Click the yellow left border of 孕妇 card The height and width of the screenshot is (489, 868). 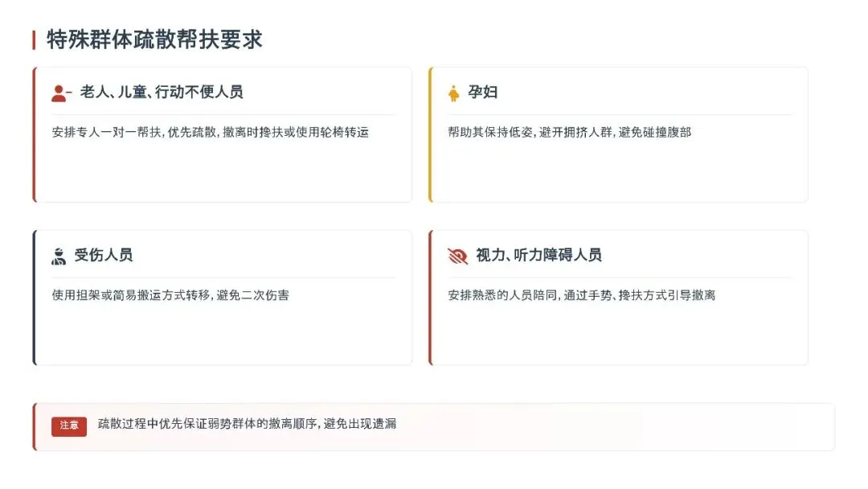tap(430, 134)
